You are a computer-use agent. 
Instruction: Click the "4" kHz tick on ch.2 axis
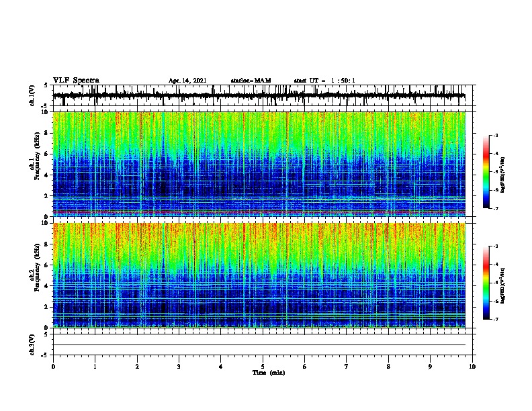click(46, 286)
